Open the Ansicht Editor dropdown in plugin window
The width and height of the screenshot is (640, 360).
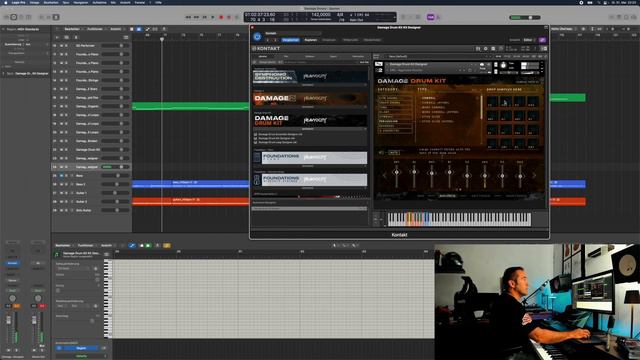coord(528,40)
